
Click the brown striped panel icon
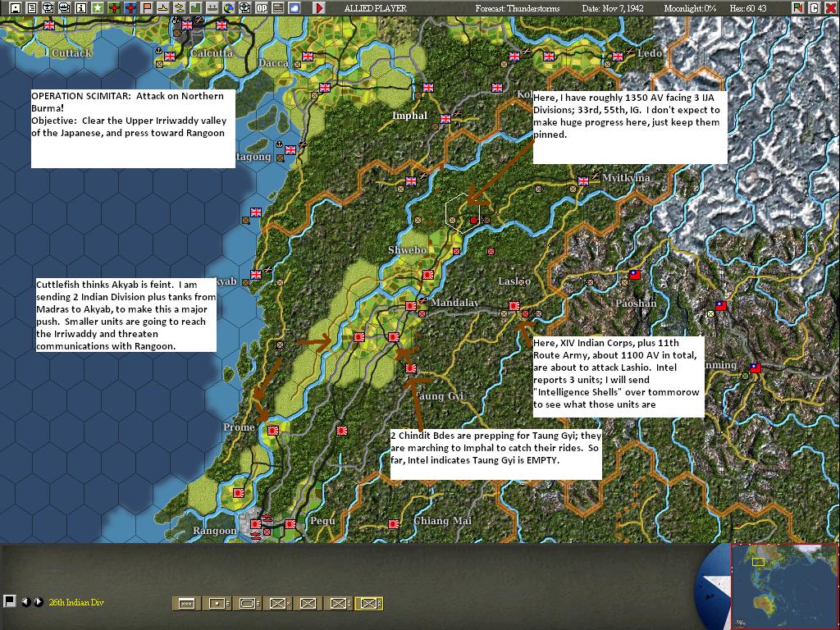tap(277, 7)
